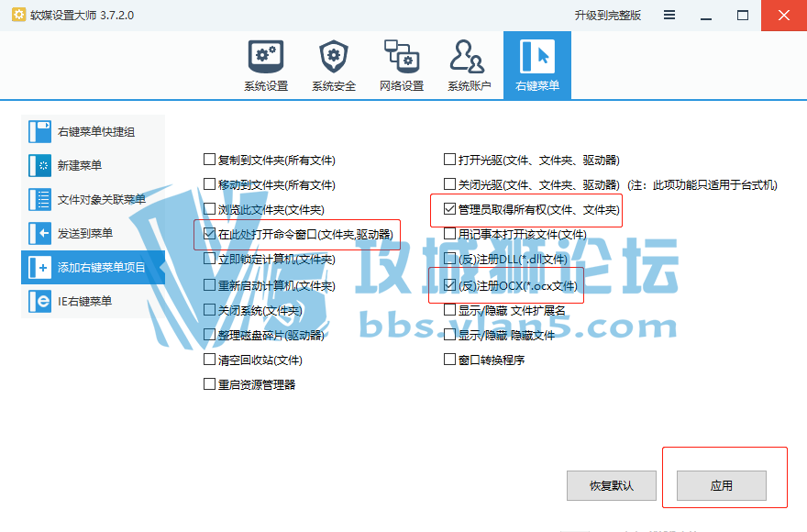Uncheck 管理员取得所有权 checkbox
Image resolution: width=807 pixels, height=532 pixels.
450,208
